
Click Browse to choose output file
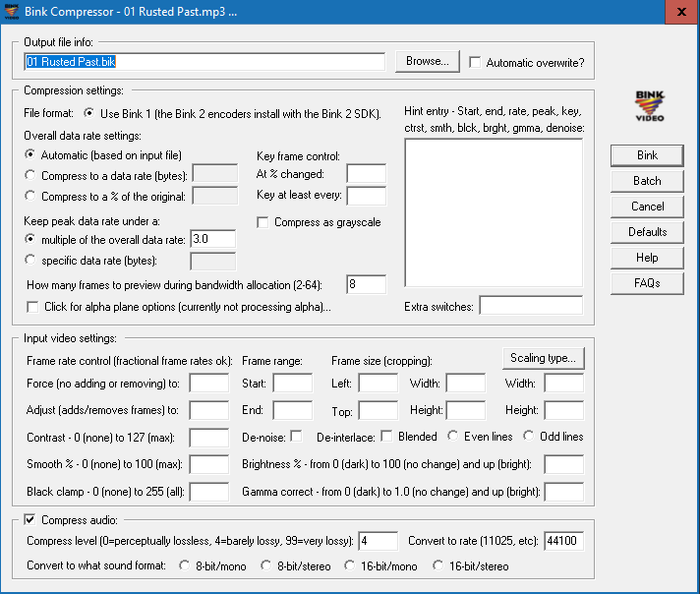point(428,61)
